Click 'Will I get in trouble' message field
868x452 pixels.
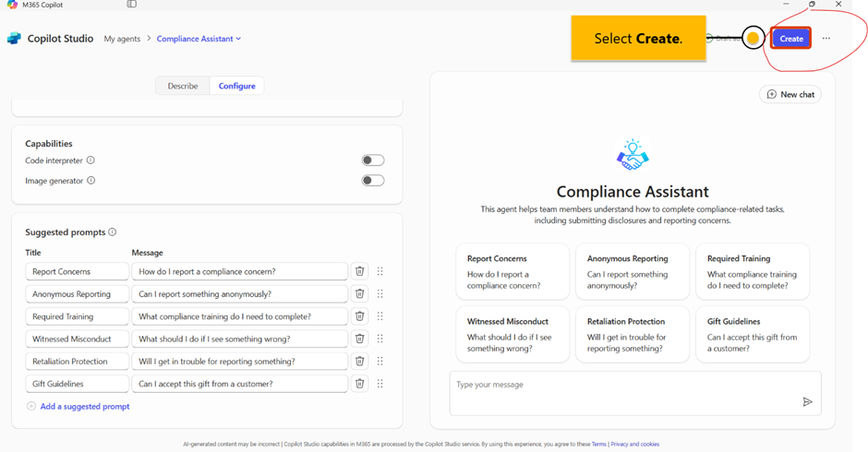[240, 362]
